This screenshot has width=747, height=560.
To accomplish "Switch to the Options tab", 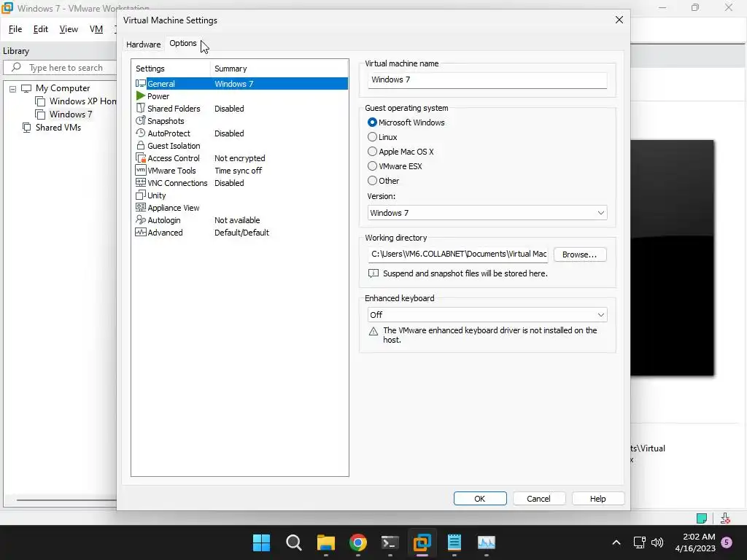I will [x=183, y=43].
